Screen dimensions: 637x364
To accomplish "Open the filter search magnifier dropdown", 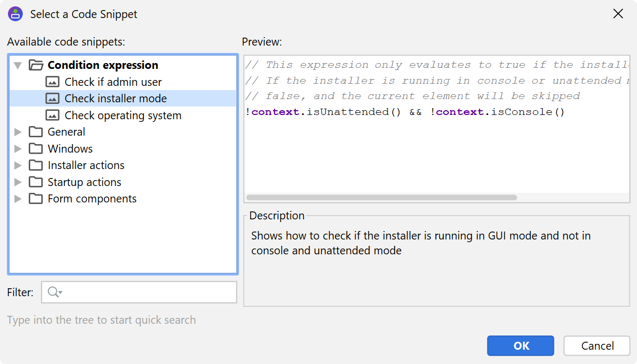I will pos(55,292).
